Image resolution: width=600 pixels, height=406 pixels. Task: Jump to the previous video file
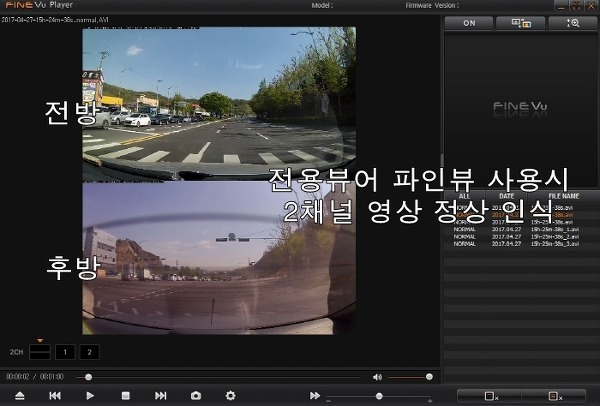55,396
